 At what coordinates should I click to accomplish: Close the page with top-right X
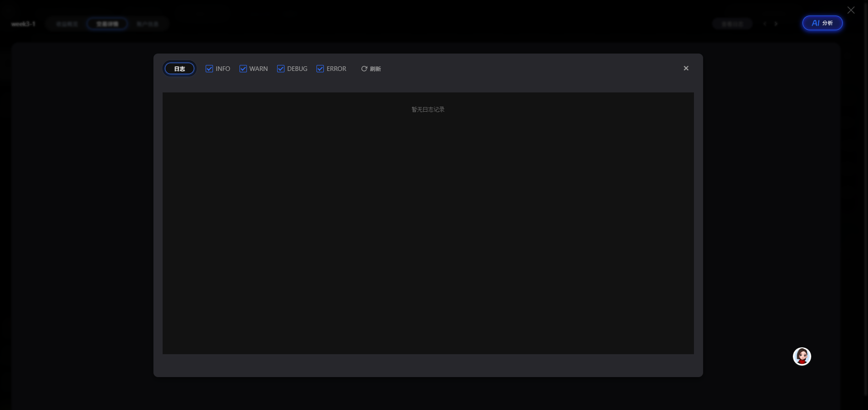tap(851, 10)
